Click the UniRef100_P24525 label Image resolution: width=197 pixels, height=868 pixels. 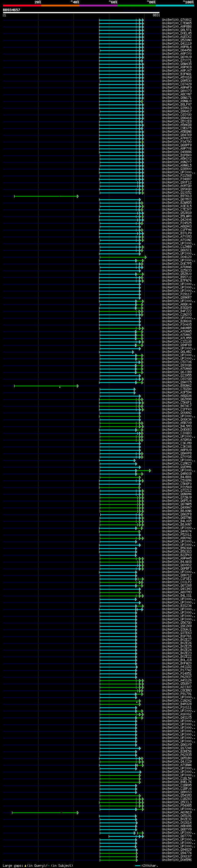[176, 223]
